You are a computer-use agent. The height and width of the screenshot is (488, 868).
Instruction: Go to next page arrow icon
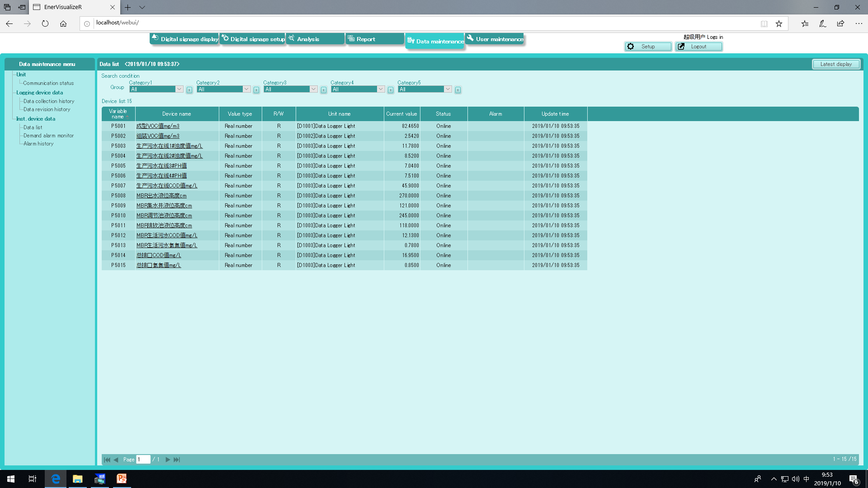(167, 460)
